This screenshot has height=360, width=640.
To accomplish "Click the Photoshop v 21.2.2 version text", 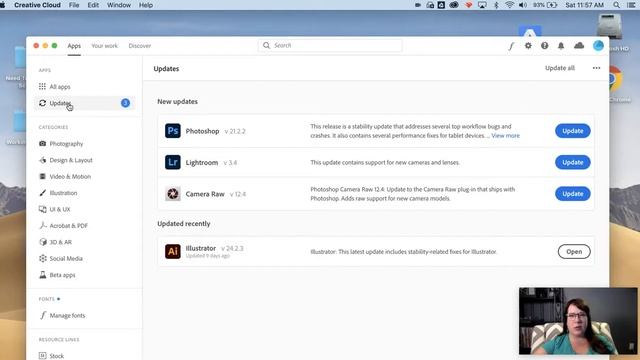I will pos(235,131).
